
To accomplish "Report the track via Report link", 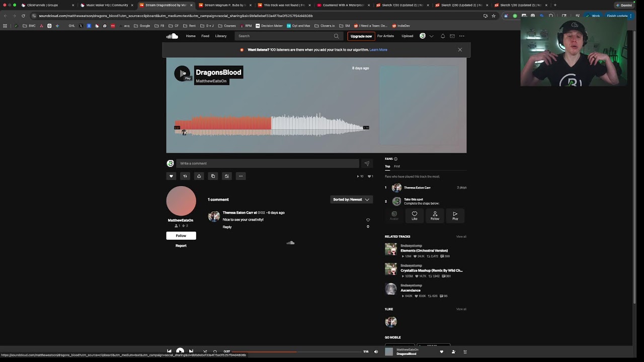I will [x=181, y=246].
